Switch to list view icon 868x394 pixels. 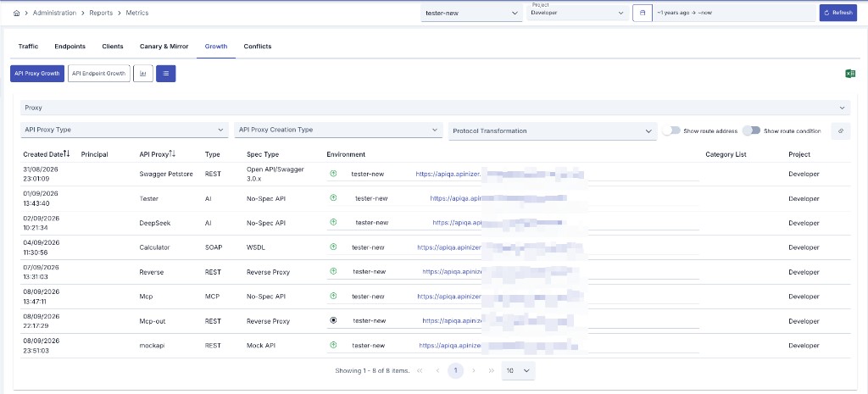coord(166,74)
